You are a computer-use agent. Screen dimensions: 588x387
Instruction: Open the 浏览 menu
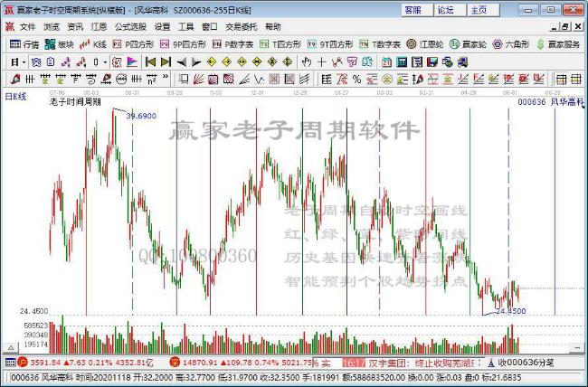(51, 27)
